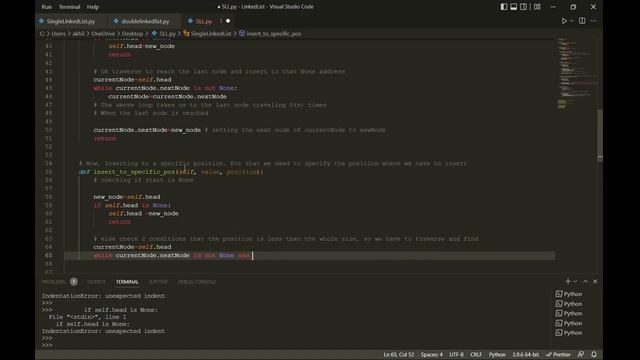
Task: Open the JUPYTER panel tab
Action: (158, 282)
